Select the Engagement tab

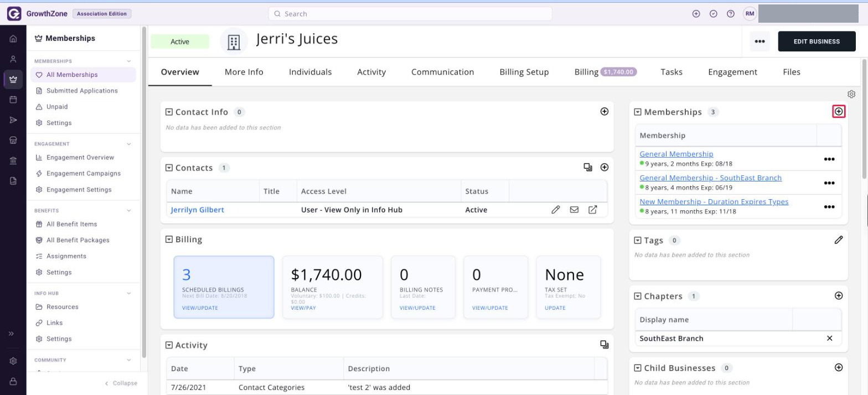point(732,72)
